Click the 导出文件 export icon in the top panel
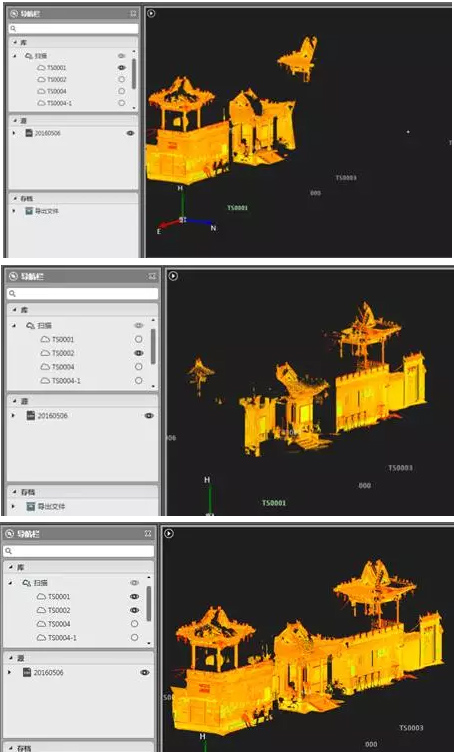Screen dimensions: 454x752 coord(29,211)
